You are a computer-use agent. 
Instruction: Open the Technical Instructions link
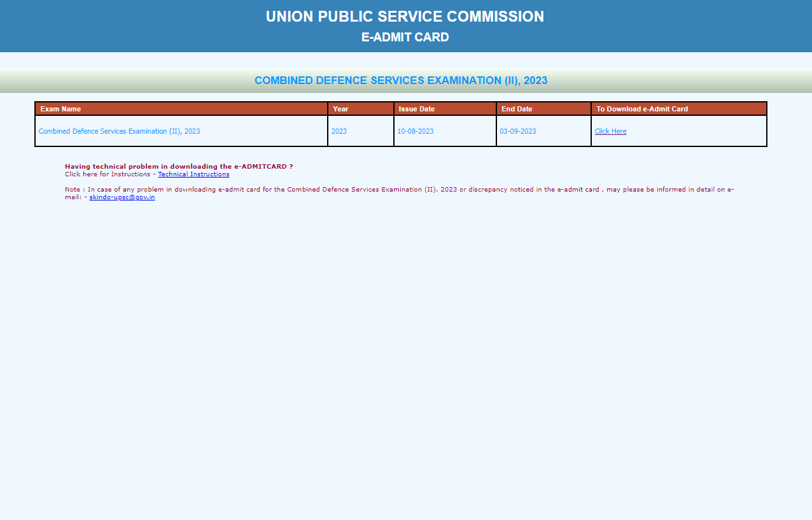click(x=193, y=174)
